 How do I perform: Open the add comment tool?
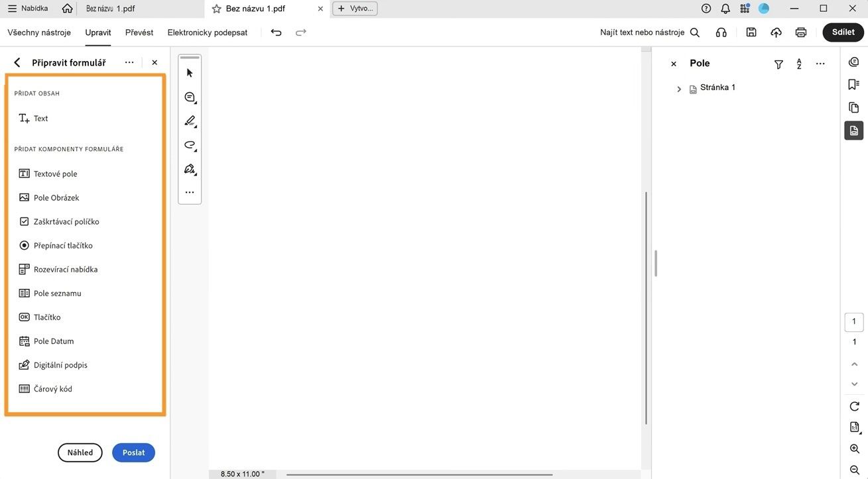pos(188,97)
